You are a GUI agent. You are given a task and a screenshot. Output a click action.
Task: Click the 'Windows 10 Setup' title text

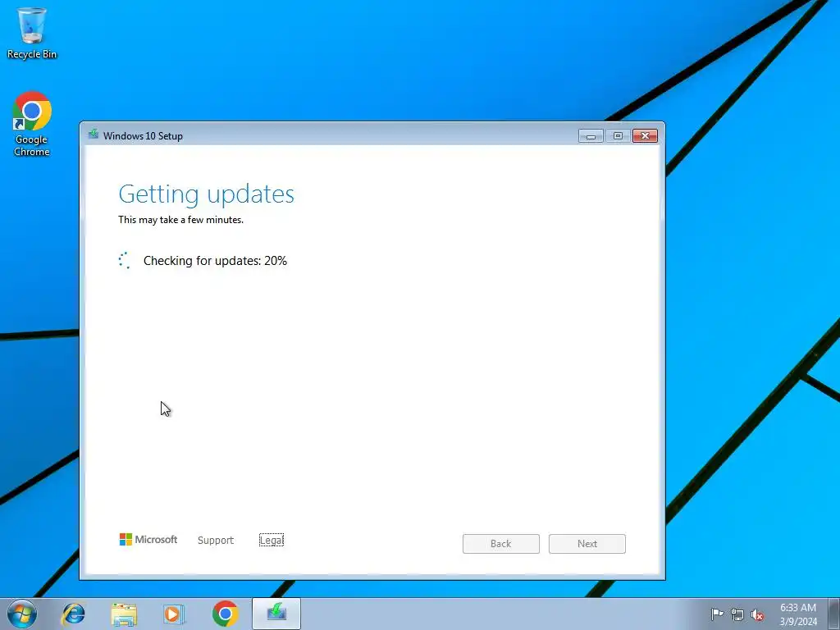click(x=143, y=136)
